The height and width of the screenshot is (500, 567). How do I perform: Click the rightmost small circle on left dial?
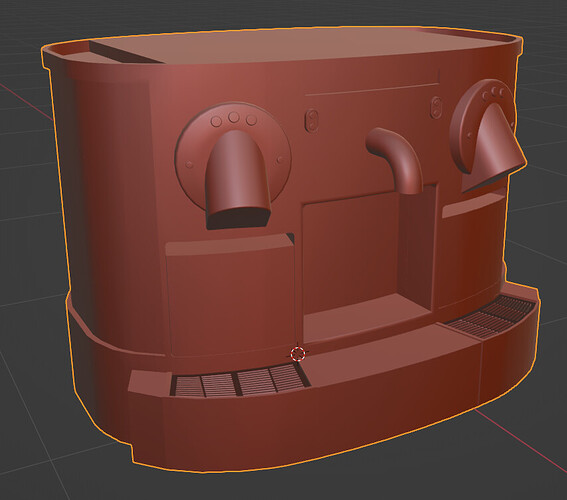[251, 120]
